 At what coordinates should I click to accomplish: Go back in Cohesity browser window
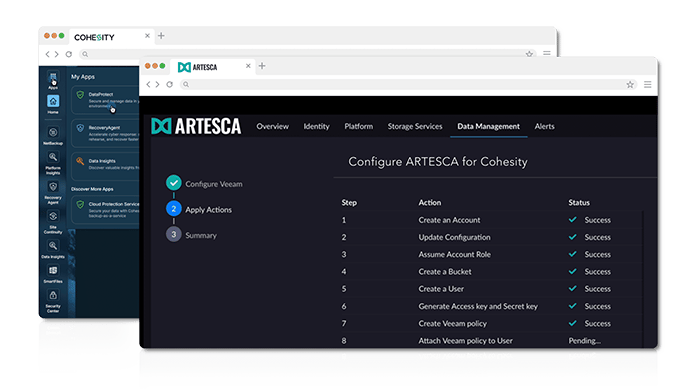tap(48, 54)
